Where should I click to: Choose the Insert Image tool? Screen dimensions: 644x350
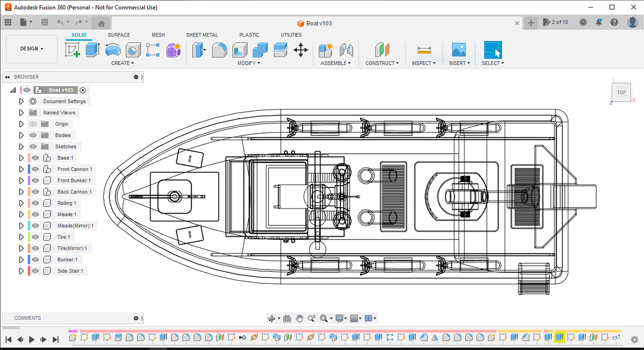[459, 50]
